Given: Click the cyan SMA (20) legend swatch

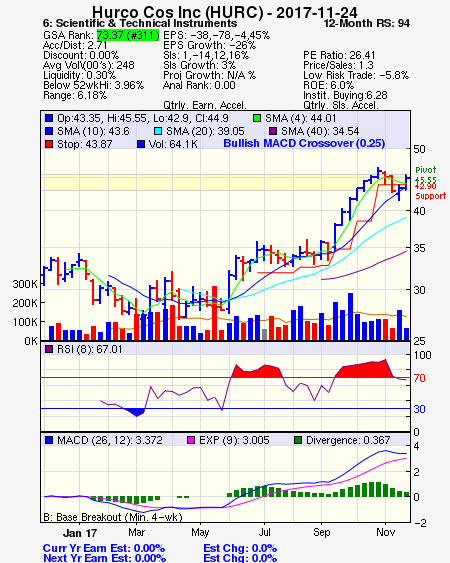Looking at the screenshot, I should coord(158,131).
